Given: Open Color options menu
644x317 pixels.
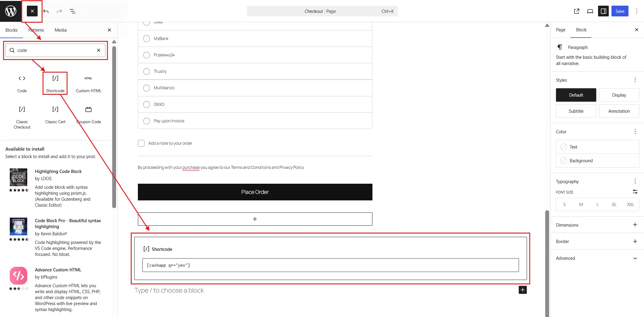Looking at the screenshot, I should [635, 132].
